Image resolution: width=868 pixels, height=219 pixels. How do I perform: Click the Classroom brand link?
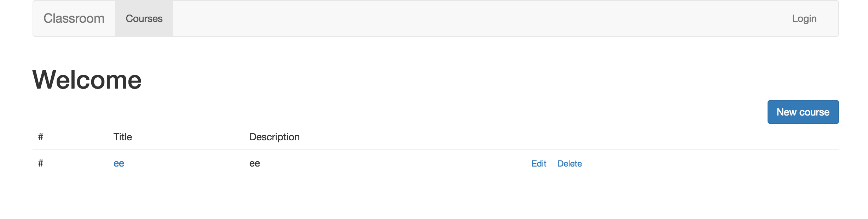[74, 18]
